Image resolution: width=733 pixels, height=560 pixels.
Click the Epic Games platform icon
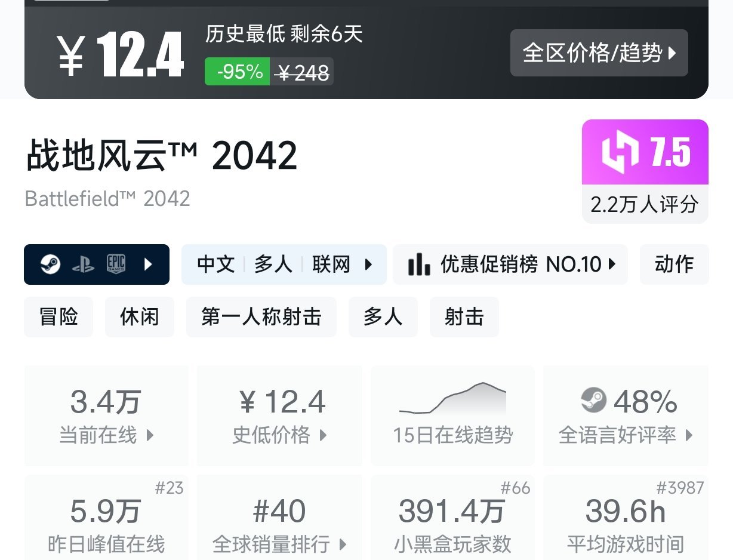point(116,264)
